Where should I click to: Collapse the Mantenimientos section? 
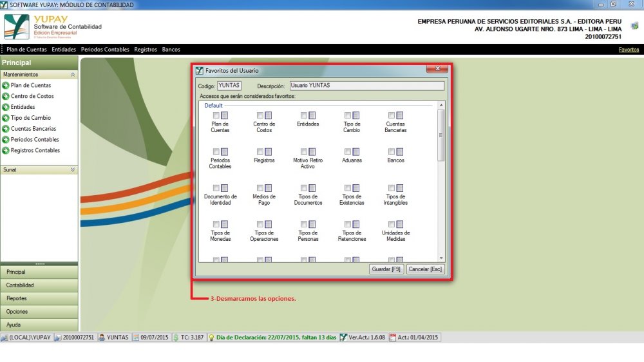coord(73,74)
